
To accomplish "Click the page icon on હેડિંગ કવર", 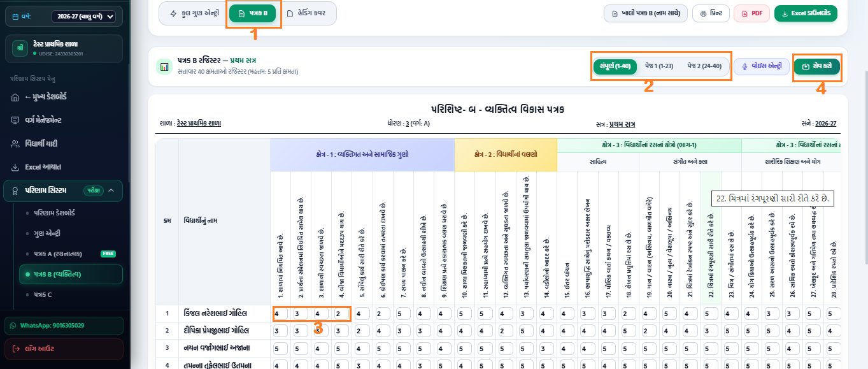I will tap(290, 13).
